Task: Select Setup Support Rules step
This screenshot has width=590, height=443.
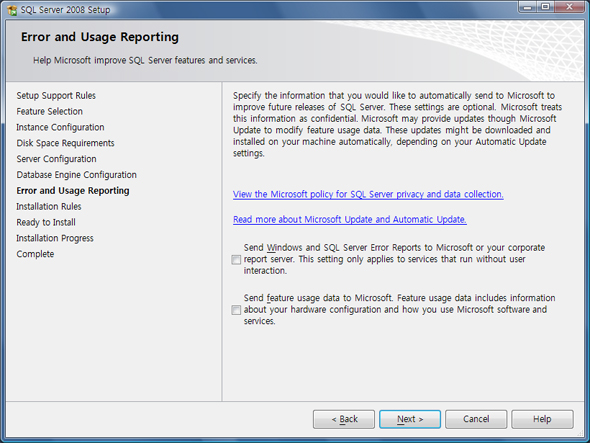Action: 56,96
